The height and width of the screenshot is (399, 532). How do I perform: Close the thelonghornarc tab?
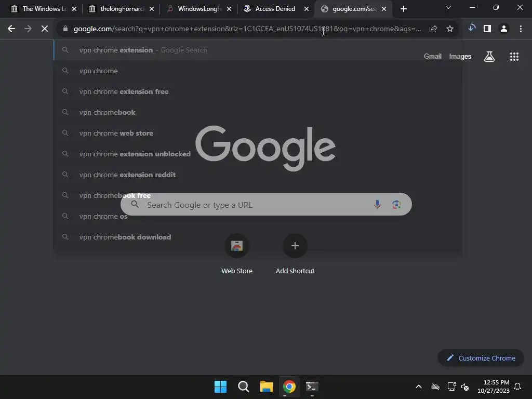[x=152, y=9]
